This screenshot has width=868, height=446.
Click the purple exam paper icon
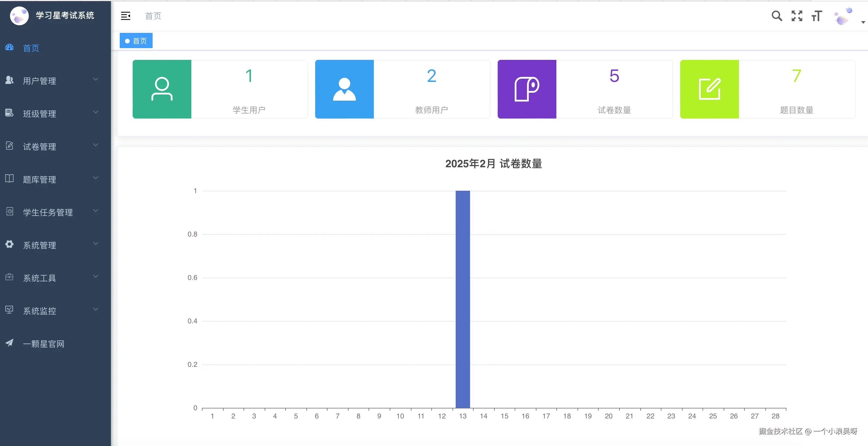[x=527, y=89]
